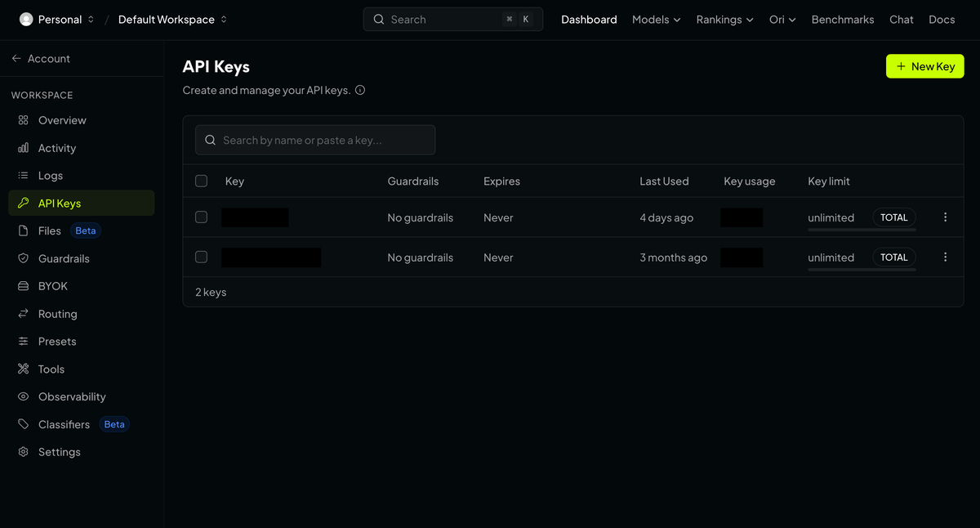
Task: Open the Classifiers Beta page
Action: (82, 424)
